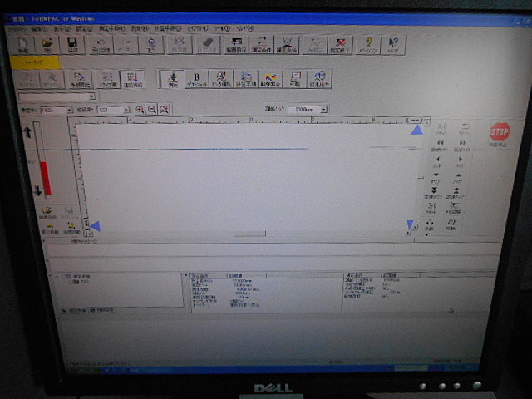The image size is (532, 399).
Task: Open the first menu in the menu bar
Action: [17, 29]
